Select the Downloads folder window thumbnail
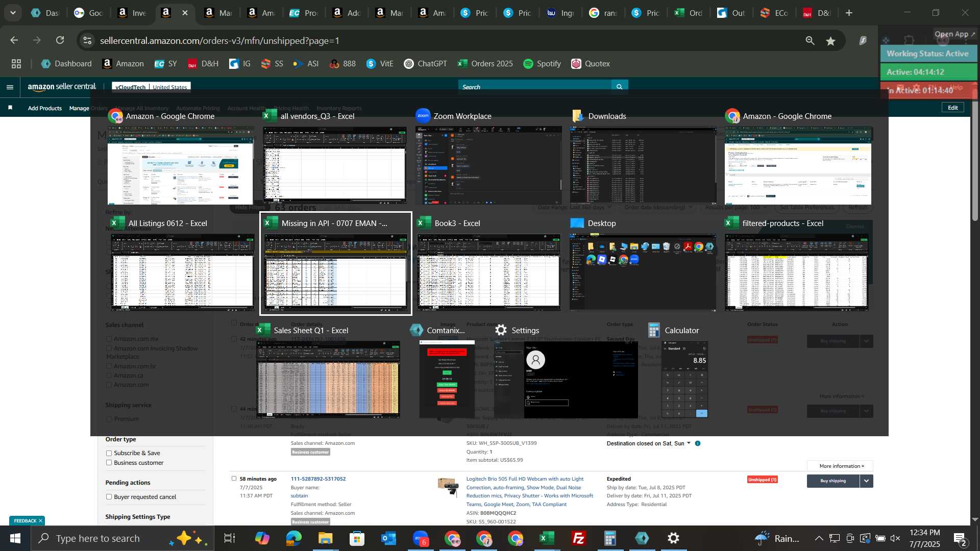980x551 pixels. point(643,165)
